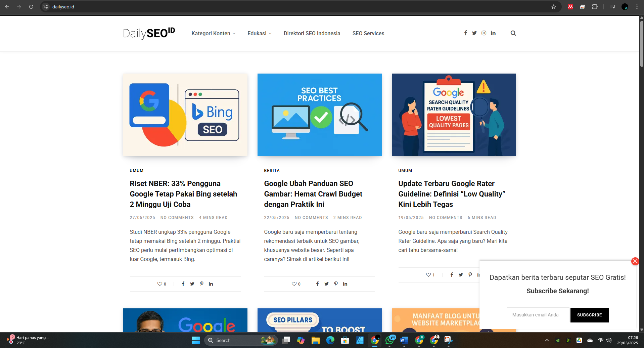Open Update Terbaru Google Rater Guideline article
Screen dimensions: 644x348
coord(452,194)
